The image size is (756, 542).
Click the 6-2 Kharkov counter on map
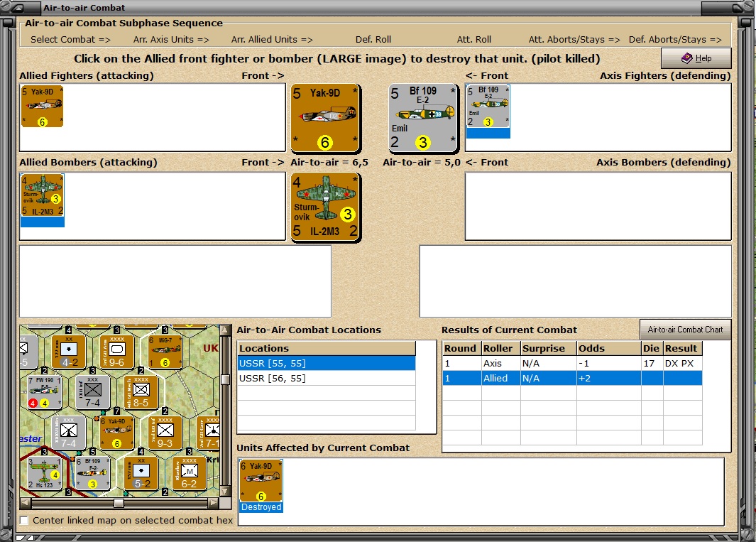pos(189,474)
